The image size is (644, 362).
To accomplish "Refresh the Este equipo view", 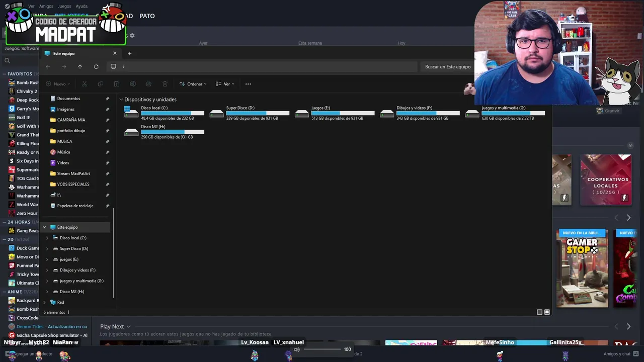I will (96, 66).
